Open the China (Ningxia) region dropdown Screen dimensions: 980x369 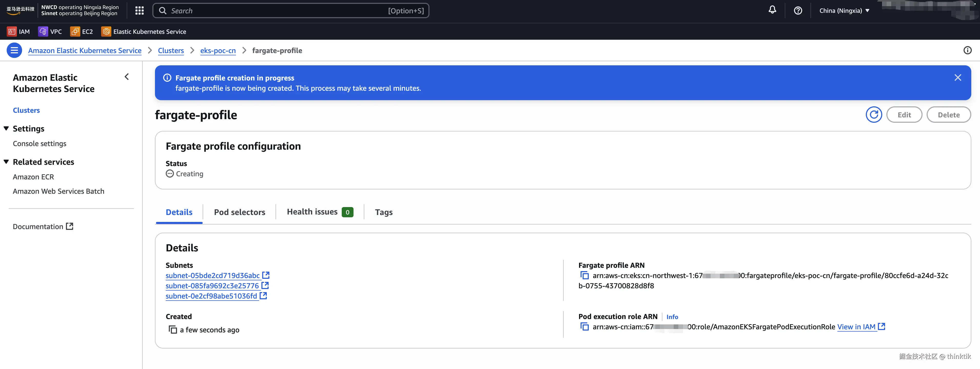844,11
